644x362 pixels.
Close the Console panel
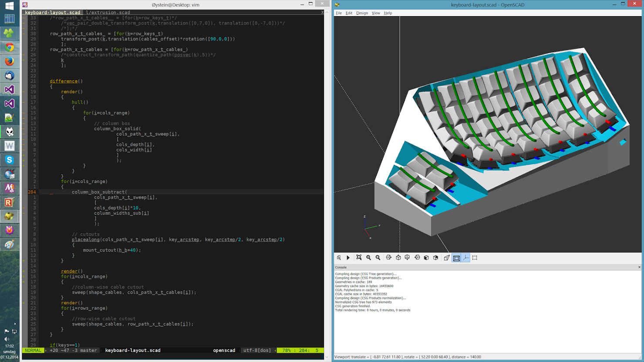[639, 267]
